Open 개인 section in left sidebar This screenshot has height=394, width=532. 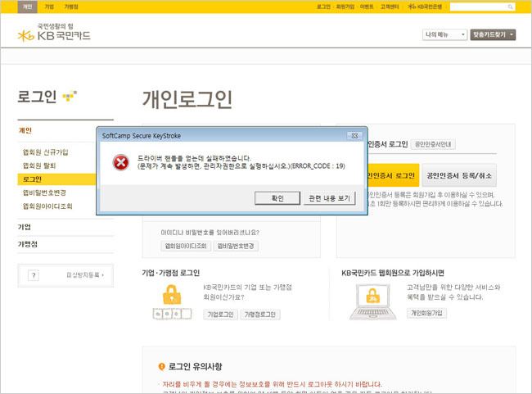25,130
